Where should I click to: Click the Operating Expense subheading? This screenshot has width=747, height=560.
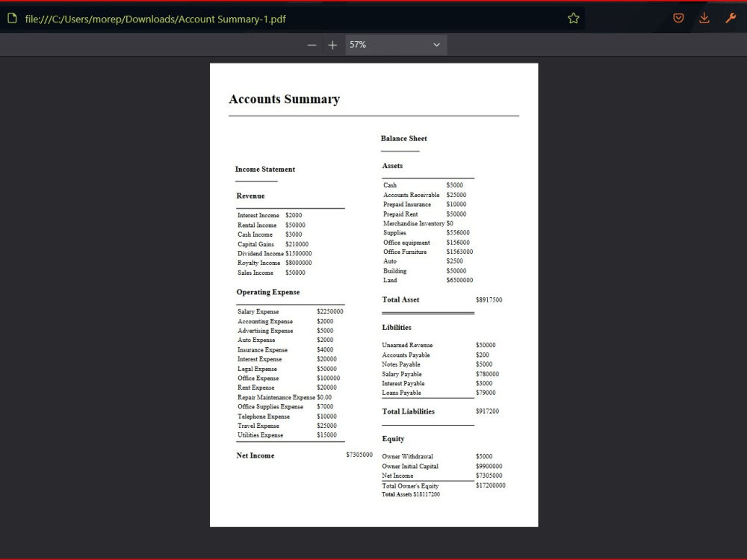click(268, 293)
